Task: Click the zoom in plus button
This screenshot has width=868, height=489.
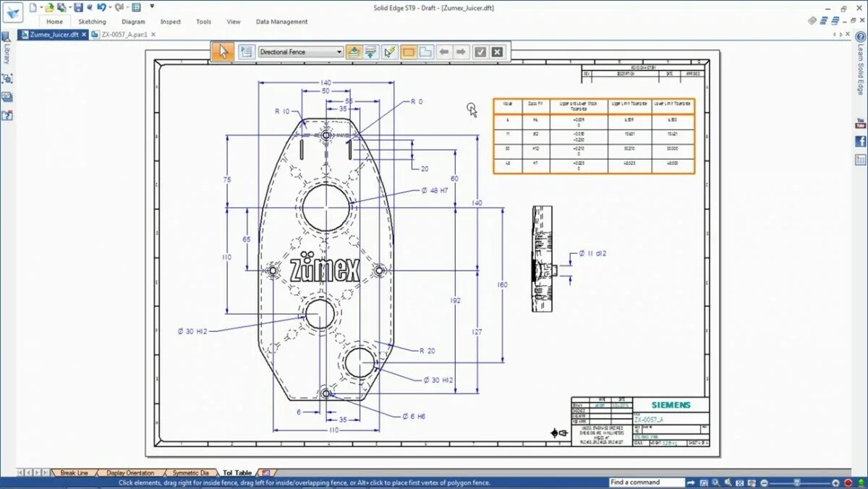Action: click(835, 482)
